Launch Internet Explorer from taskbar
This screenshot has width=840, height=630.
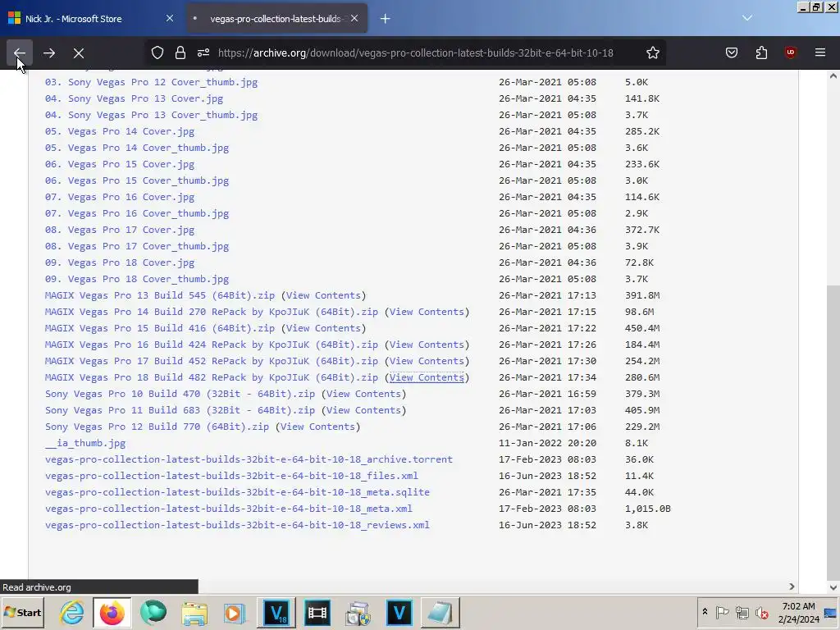coord(72,613)
